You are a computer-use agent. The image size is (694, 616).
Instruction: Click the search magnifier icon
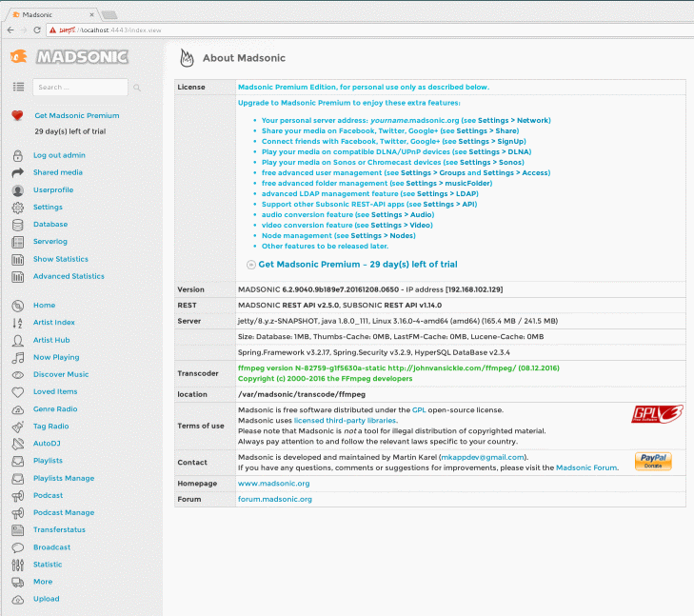pos(137,88)
